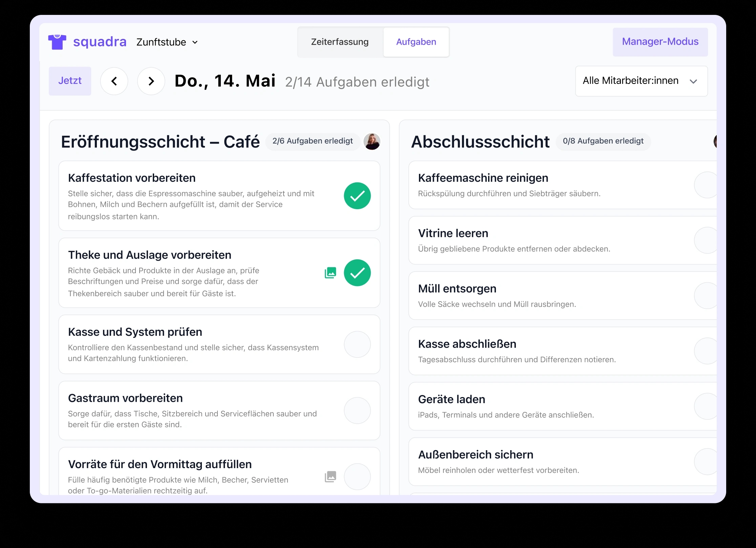
Task: Click description 'iPads, Terminals und andere Geräte anschließen.'
Action: [506, 415]
